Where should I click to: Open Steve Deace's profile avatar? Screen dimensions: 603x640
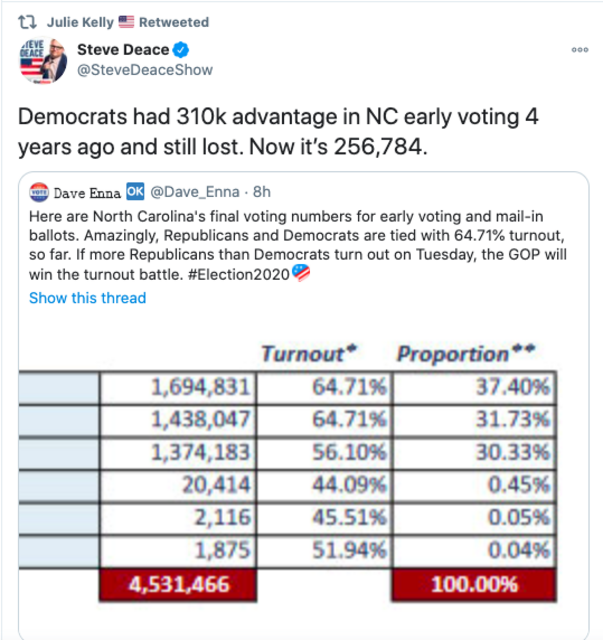(43, 60)
